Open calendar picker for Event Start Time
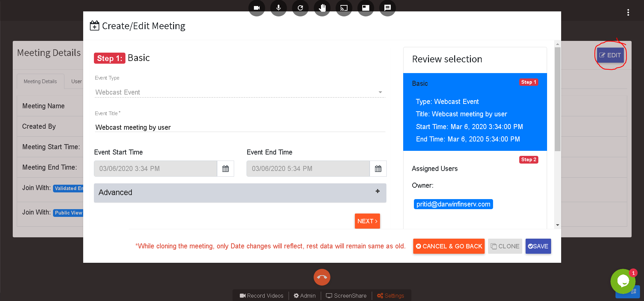 (x=225, y=169)
